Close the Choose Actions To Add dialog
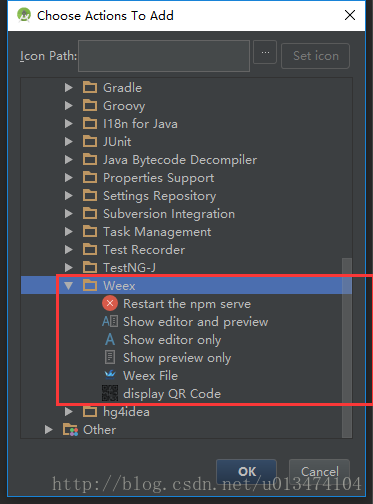This screenshot has width=373, height=504. [350, 15]
